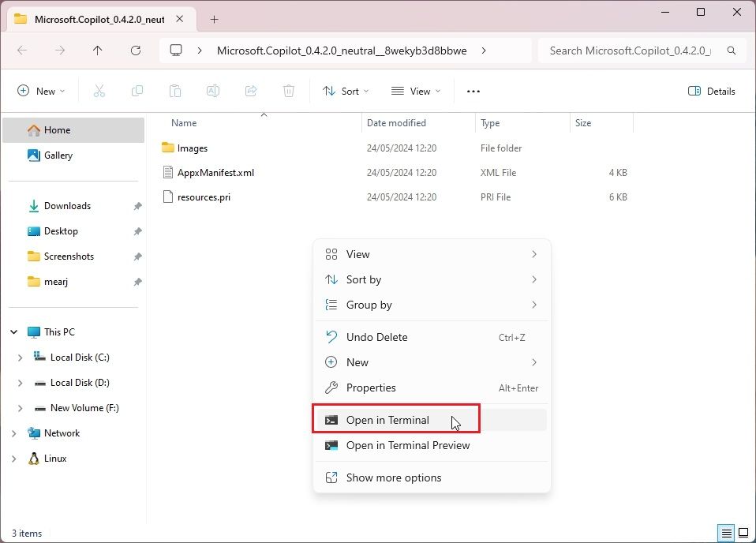Click the Delete trash icon
The height and width of the screenshot is (543, 756).
tap(288, 91)
